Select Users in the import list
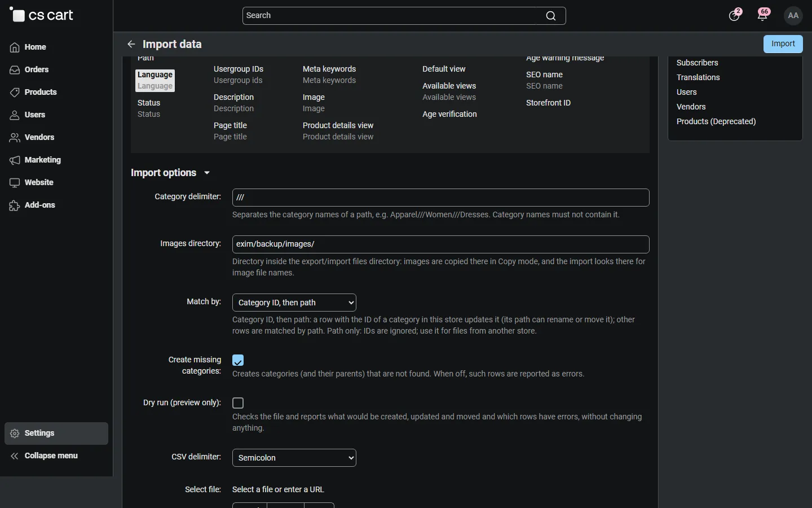 pos(687,92)
